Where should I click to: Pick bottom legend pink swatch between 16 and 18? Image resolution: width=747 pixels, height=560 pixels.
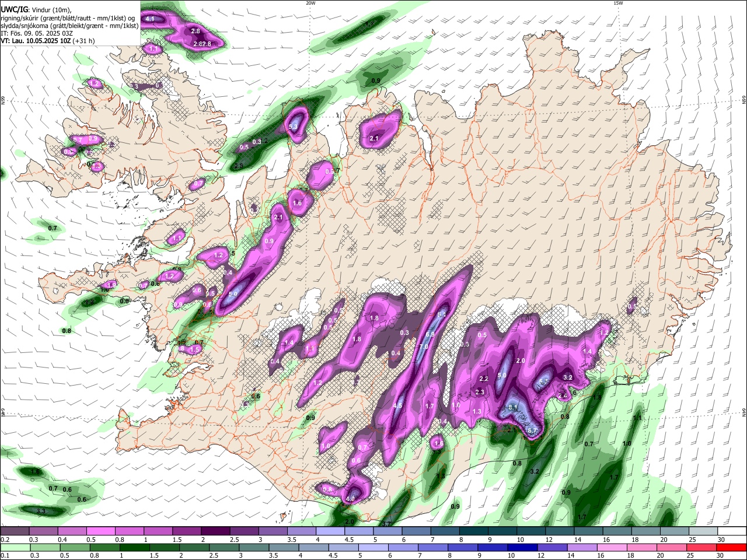coord(612,547)
